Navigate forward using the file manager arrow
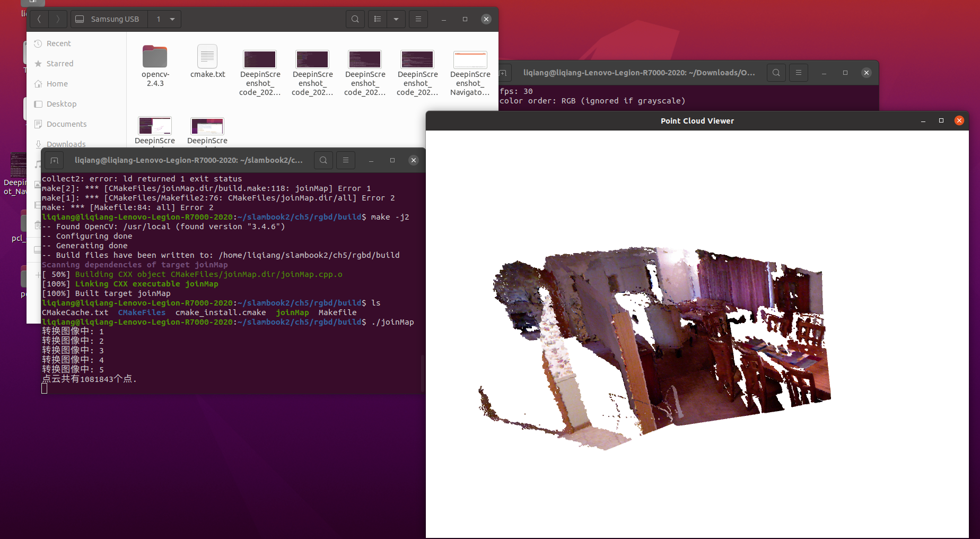This screenshot has height=539, width=980. click(x=58, y=19)
